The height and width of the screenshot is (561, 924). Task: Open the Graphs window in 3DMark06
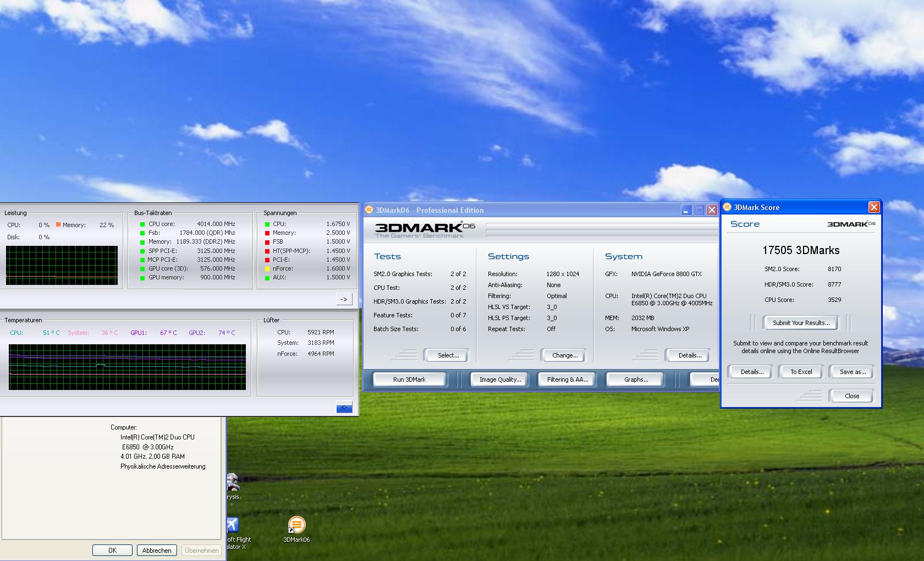[x=636, y=380]
